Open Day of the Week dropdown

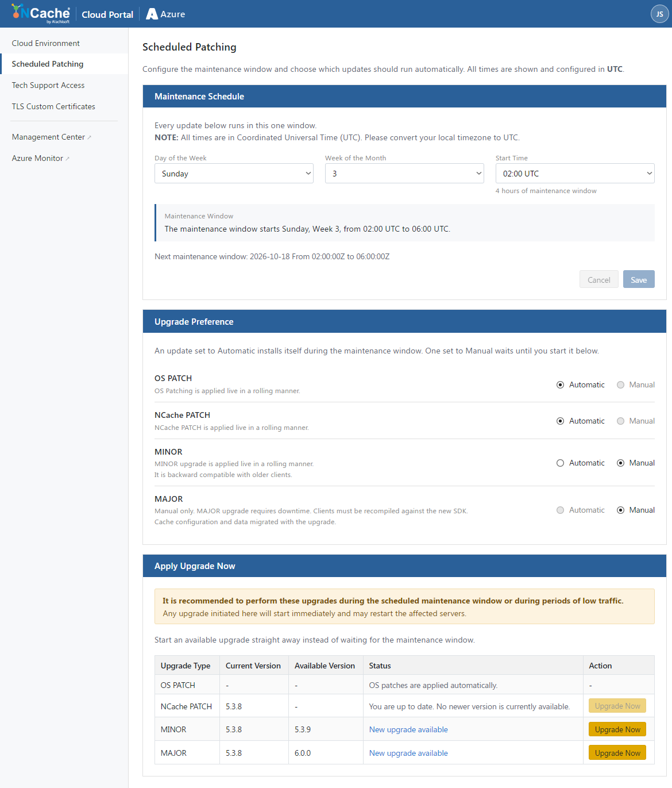point(234,174)
